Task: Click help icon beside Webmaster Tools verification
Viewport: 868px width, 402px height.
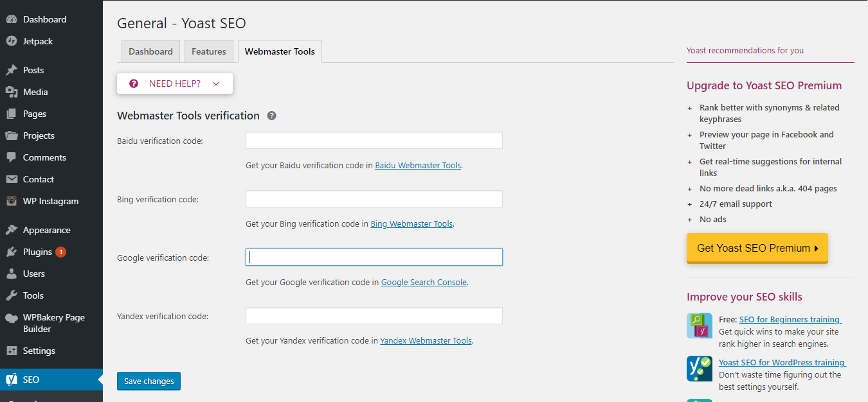Action: [272, 116]
